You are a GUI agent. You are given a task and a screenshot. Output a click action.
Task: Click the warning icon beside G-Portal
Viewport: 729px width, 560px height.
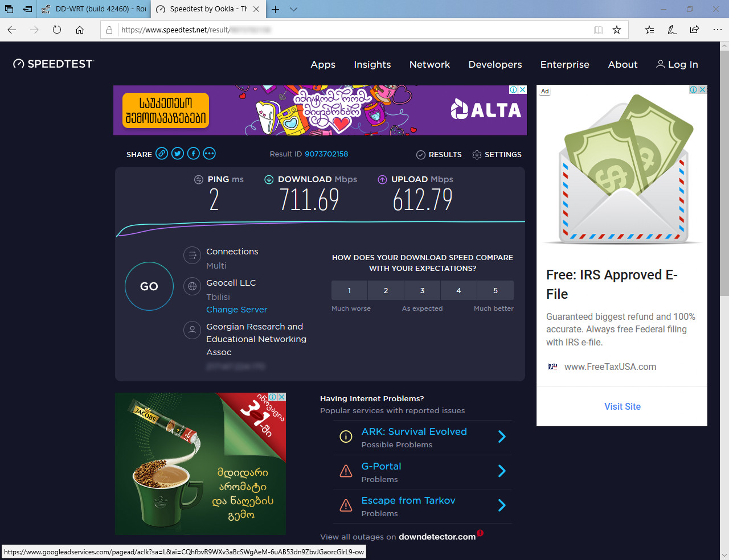coord(346,471)
